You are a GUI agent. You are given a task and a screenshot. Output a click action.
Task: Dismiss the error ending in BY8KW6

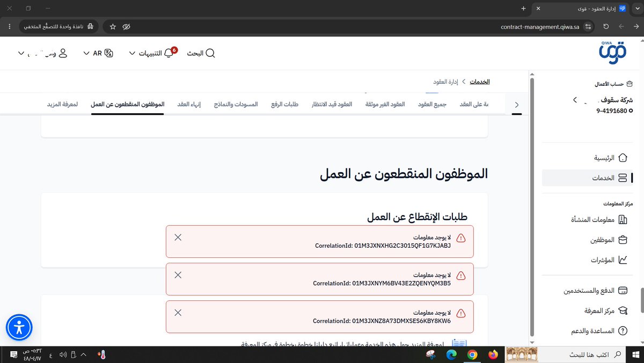click(x=178, y=312)
